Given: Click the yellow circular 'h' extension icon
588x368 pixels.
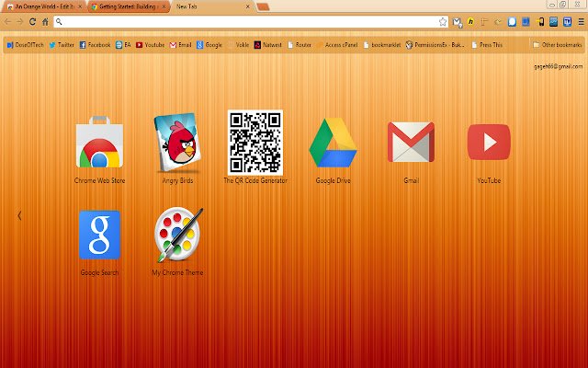Looking at the screenshot, I should tap(470, 22).
